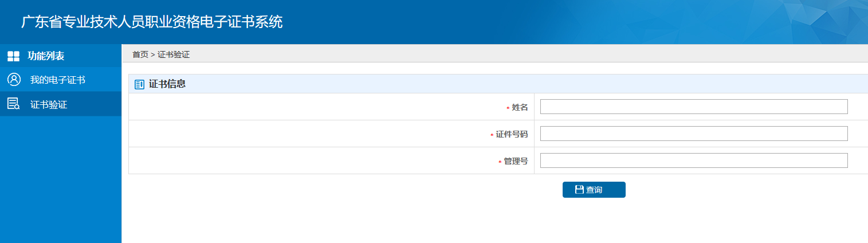Viewport: 868px width, 243px height.
Task: Click the 证书信息 panel header icon
Action: (139, 84)
